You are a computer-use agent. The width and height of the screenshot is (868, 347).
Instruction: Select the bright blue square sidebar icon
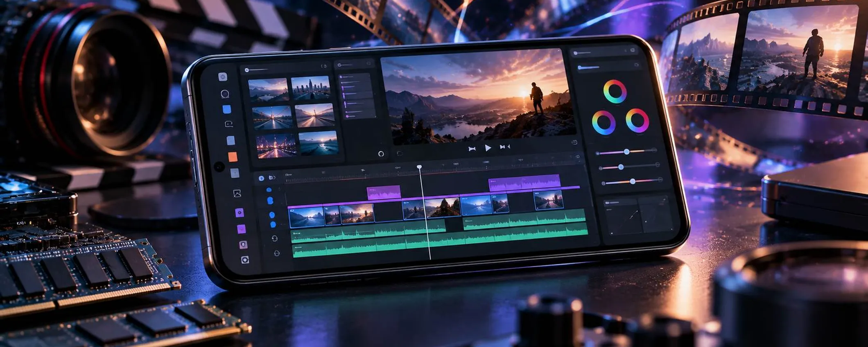226,109
